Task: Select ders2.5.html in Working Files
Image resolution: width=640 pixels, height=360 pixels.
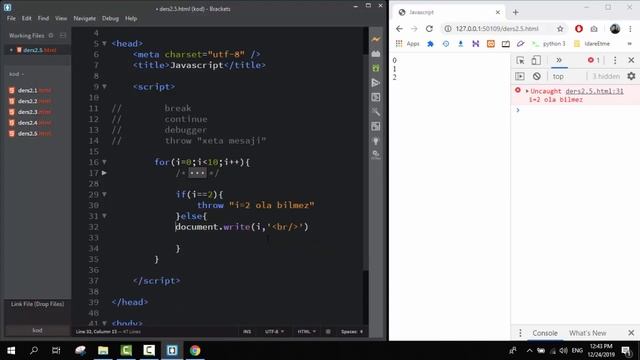Action: [x=40, y=50]
